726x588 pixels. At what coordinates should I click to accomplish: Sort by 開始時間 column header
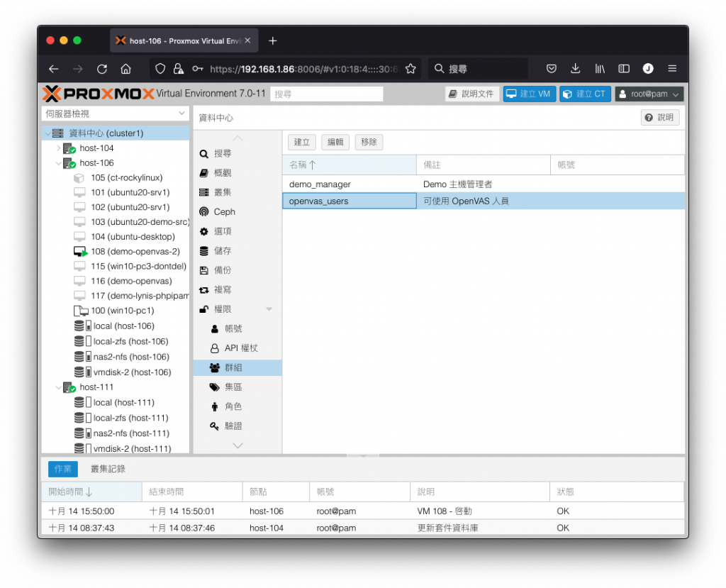click(x=91, y=492)
